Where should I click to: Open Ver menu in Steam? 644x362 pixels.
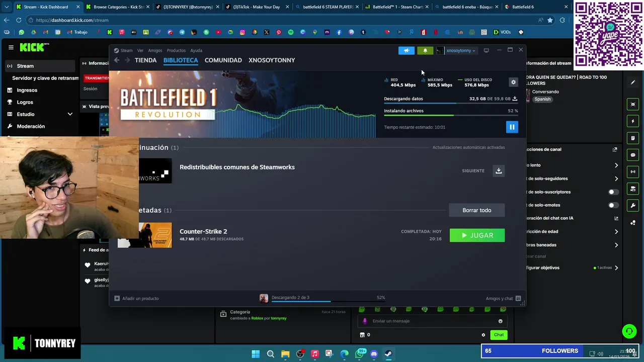tap(140, 50)
